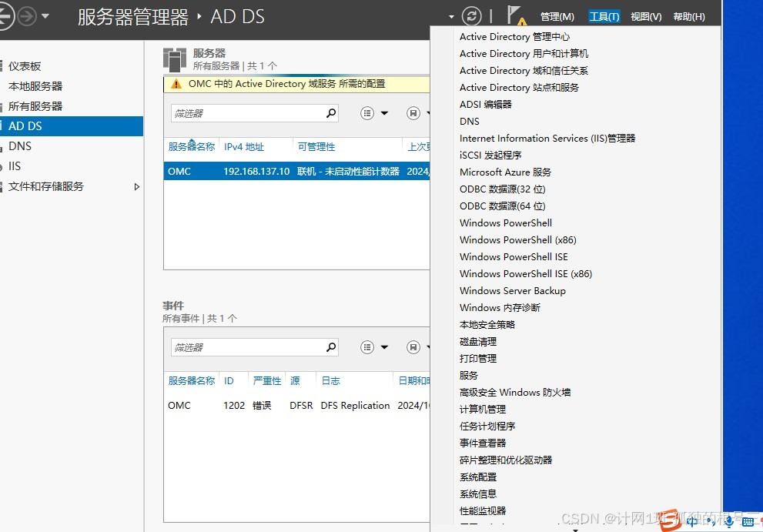
Task: Select the DFSR event 1202 row
Action: point(297,406)
